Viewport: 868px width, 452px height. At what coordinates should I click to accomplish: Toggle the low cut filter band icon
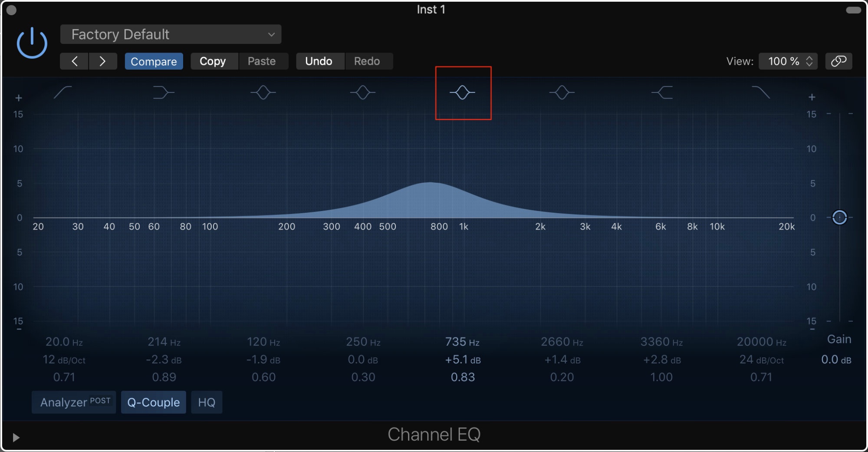click(x=63, y=92)
